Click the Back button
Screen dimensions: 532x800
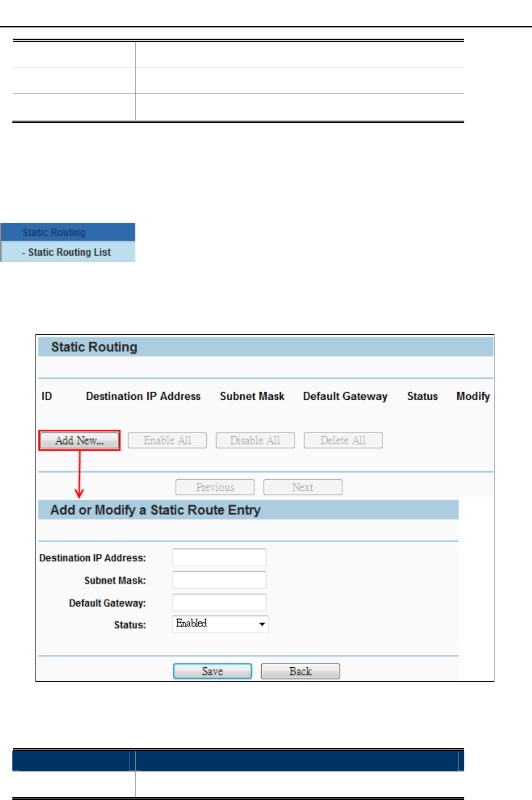[300, 671]
